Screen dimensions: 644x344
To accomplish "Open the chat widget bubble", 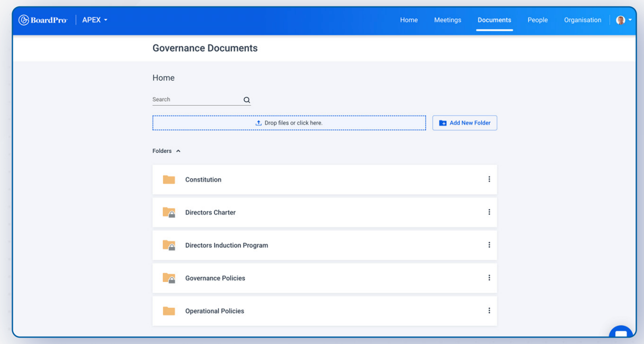I will 621,332.
